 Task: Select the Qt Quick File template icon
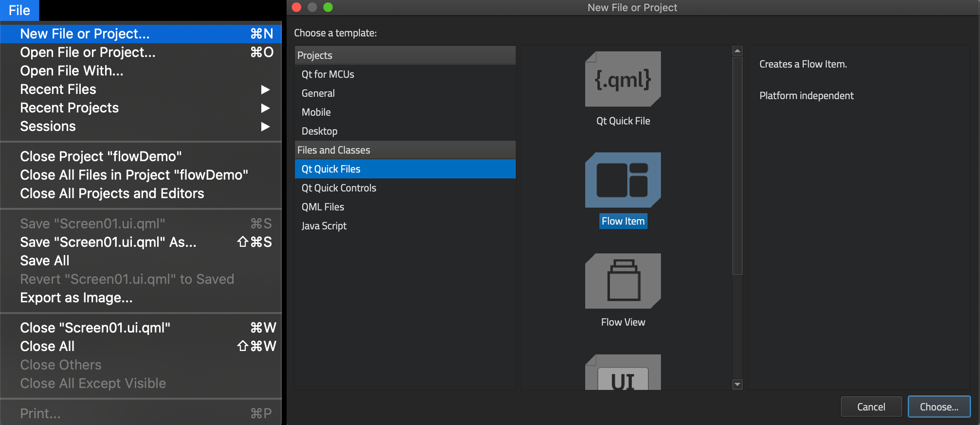pos(622,79)
